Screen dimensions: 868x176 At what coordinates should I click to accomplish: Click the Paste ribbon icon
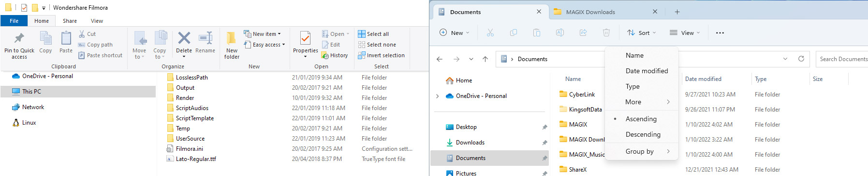[x=66, y=42]
